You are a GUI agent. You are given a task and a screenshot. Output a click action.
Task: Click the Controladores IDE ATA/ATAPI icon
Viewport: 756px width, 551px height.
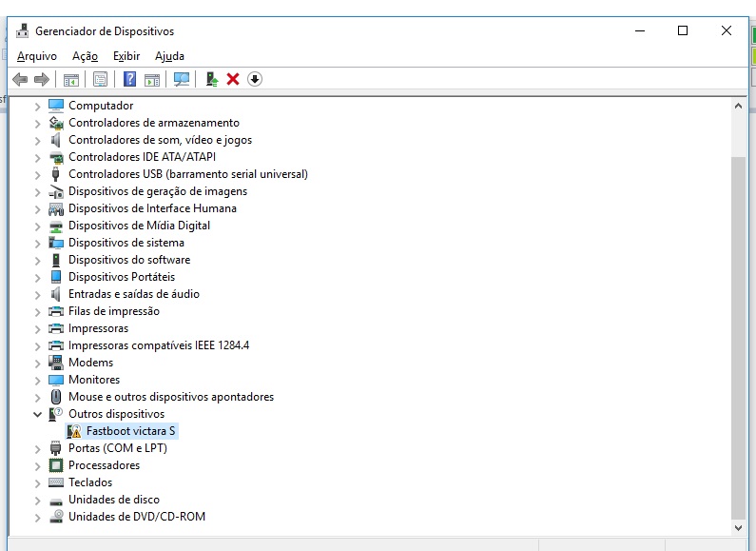click(56, 157)
